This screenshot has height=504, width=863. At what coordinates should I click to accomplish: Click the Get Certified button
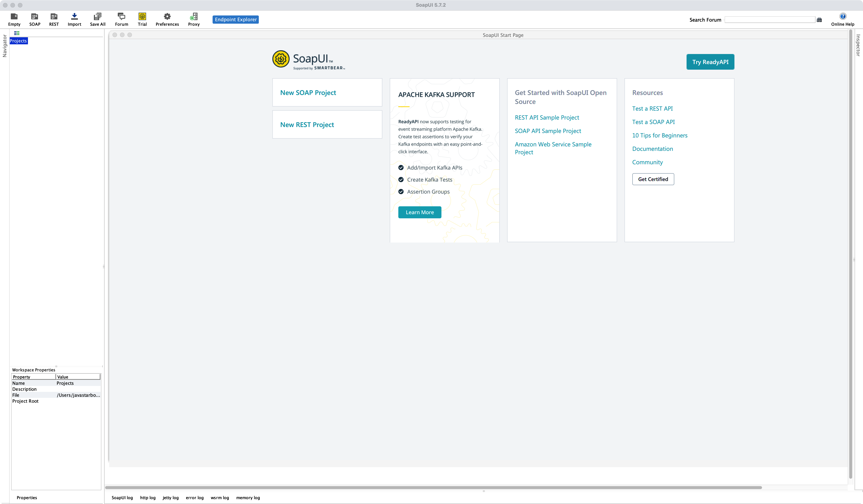[653, 179]
